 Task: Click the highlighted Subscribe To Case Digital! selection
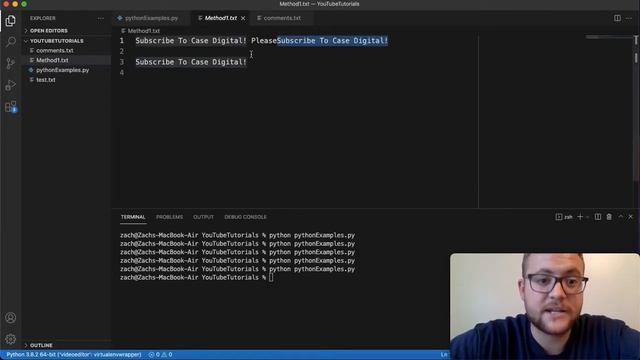click(x=332, y=41)
